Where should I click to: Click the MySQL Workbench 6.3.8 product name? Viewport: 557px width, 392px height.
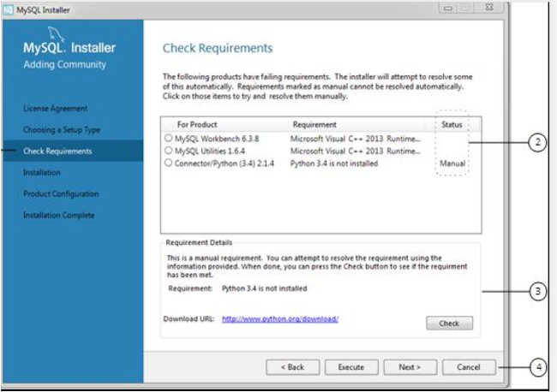pos(217,139)
